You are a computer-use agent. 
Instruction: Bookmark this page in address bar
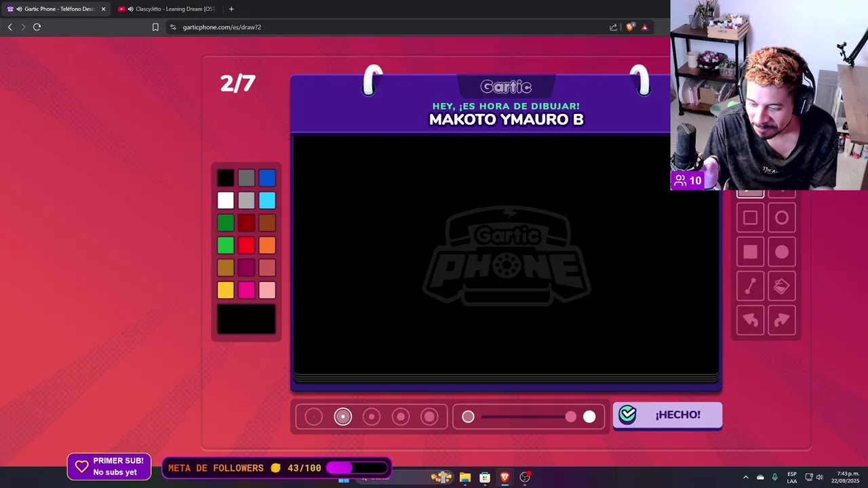point(155,27)
